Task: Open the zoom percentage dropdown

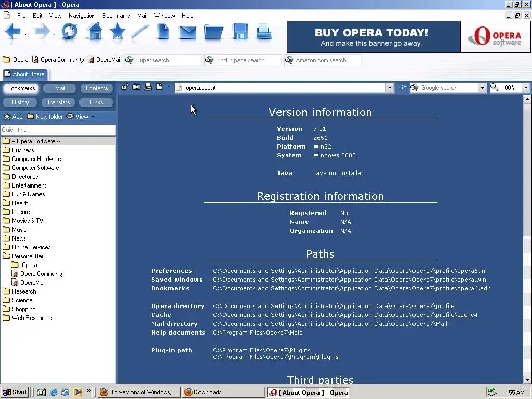Action: 526,87
